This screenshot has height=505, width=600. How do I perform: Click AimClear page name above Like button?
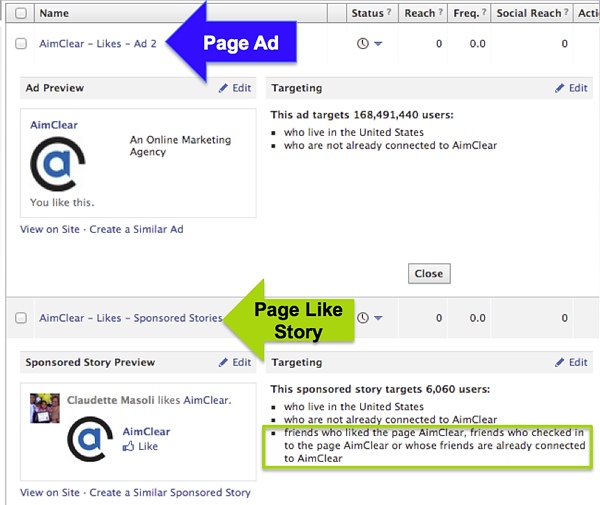[146, 432]
